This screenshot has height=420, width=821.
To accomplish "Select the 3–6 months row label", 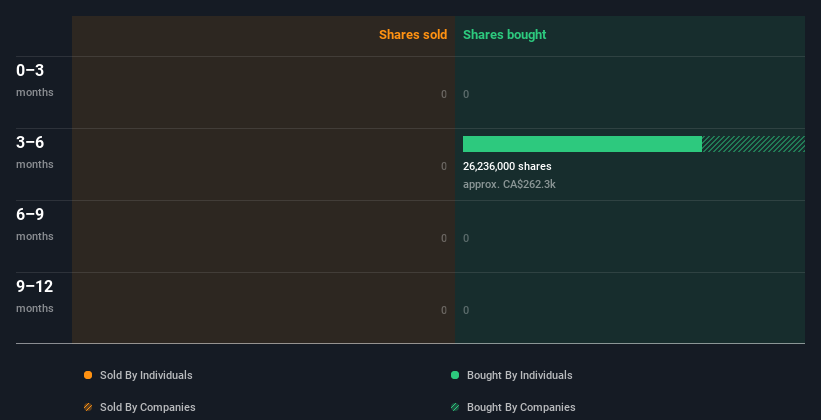I will (x=35, y=152).
